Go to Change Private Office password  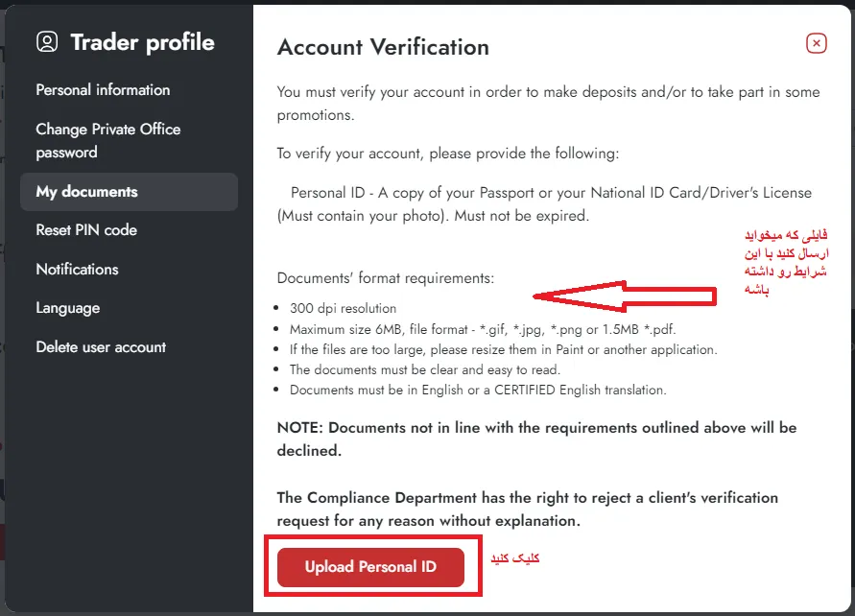click(x=107, y=140)
